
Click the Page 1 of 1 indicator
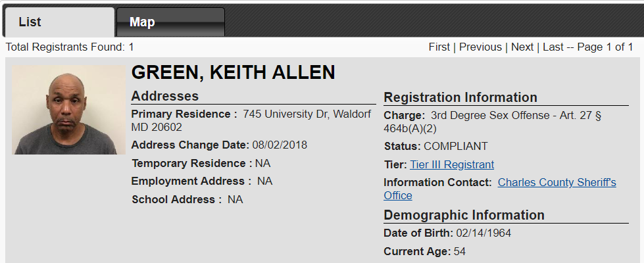point(605,47)
